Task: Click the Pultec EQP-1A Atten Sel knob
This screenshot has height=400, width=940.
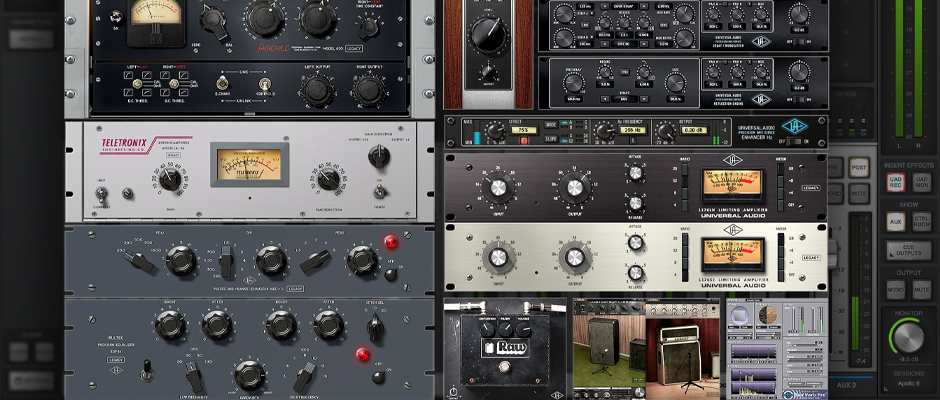Action: pos(375,327)
